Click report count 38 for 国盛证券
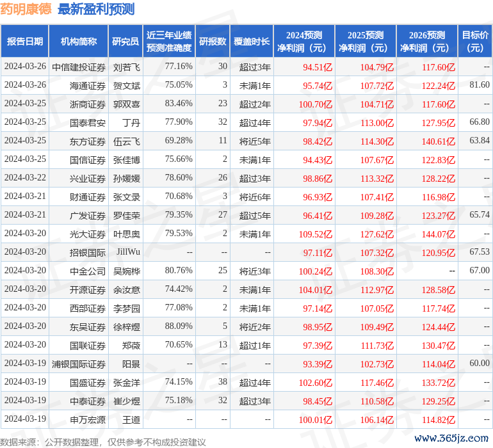This screenshot has width=493, height=448. click(223, 381)
